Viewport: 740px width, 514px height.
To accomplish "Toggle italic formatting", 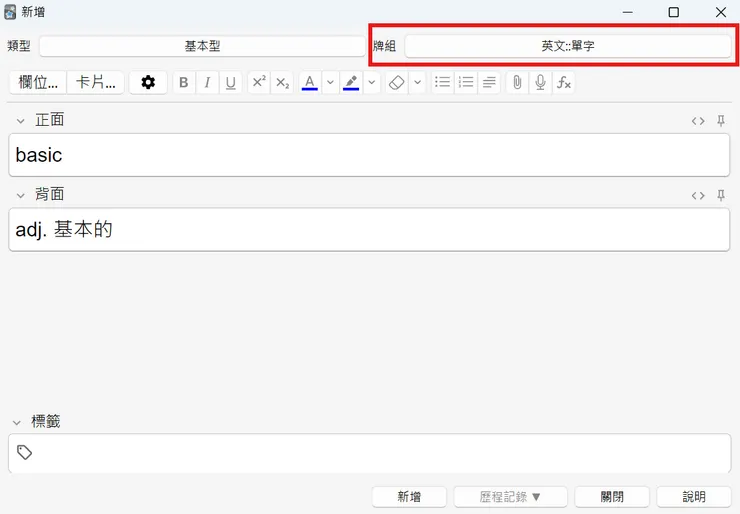I will [x=207, y=83].
